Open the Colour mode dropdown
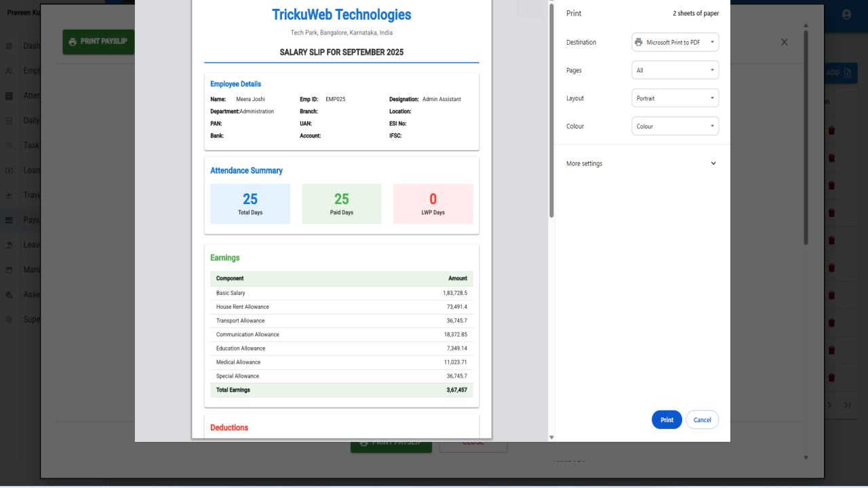This screenshot has height=488, width=868. click(675, 126)
